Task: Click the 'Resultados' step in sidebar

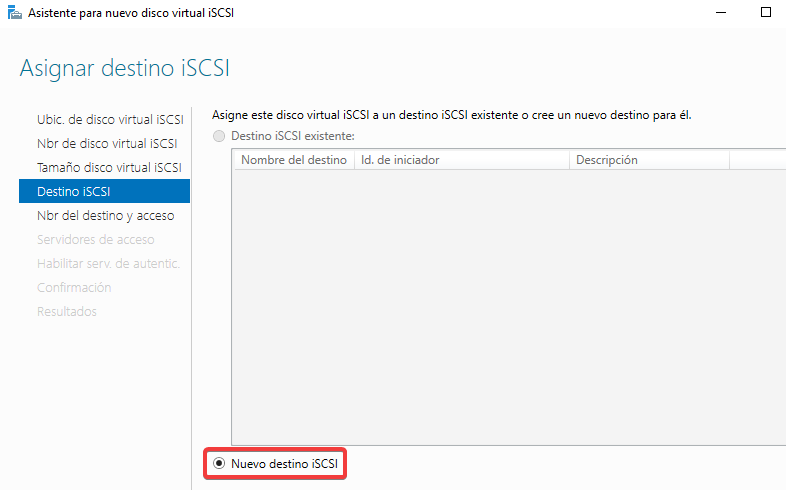Action: tap(67, 311)
